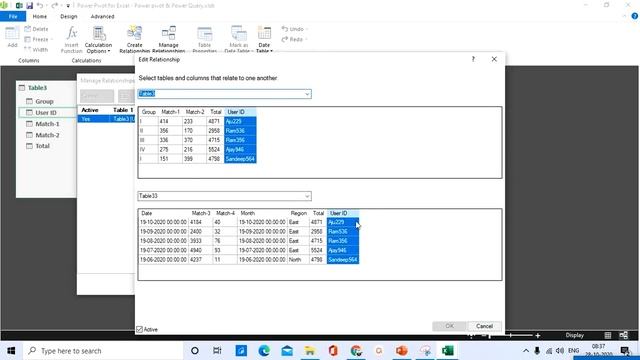This screenshot has height=360, width=640.
Task: Click the Mark as Date Table icon
Action: tap(239, 33)
